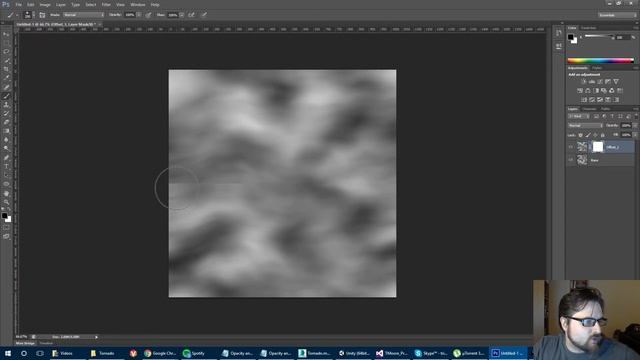The width and height of the screenshot is (640, 360).
Task: Open the Filter menu
Action: 106,4
